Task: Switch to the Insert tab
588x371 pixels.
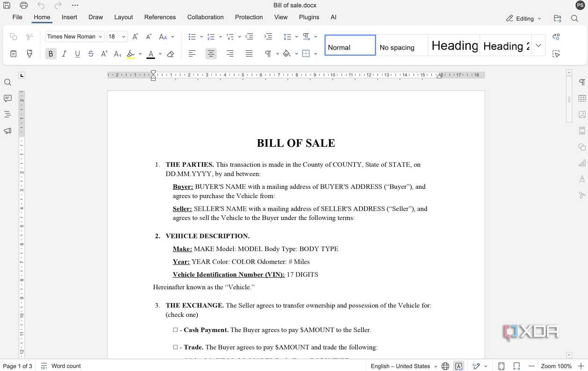Action: 70,17
